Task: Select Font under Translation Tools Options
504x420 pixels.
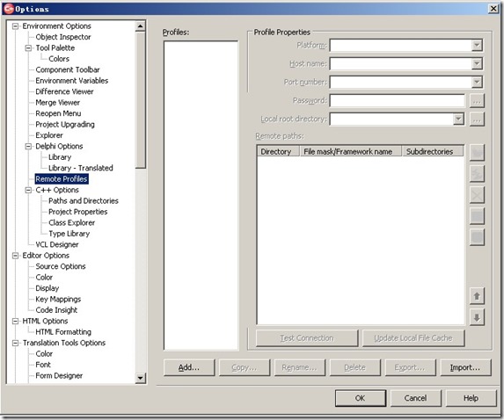Action: point(43,365)
